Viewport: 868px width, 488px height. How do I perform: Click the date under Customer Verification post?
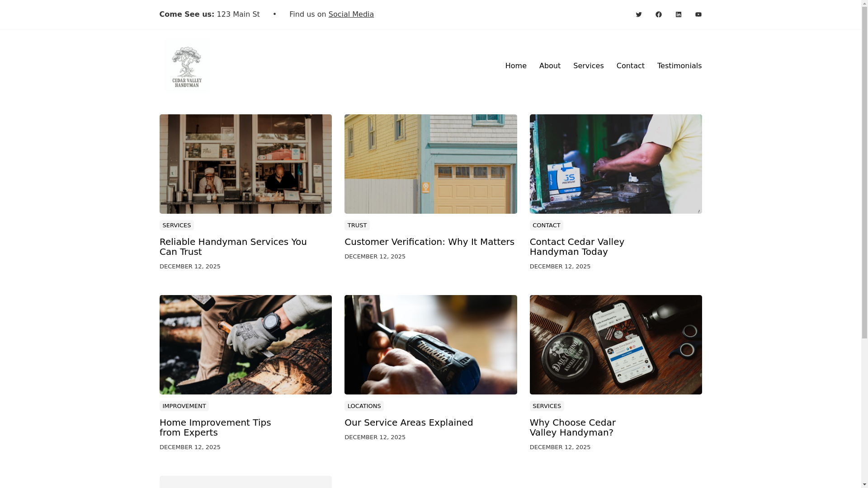pos(375,257)
